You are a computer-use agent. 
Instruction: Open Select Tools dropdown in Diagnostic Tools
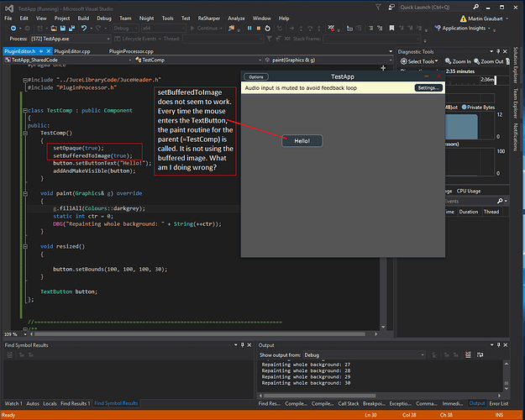pyautogui.click(x=419, y=61)
